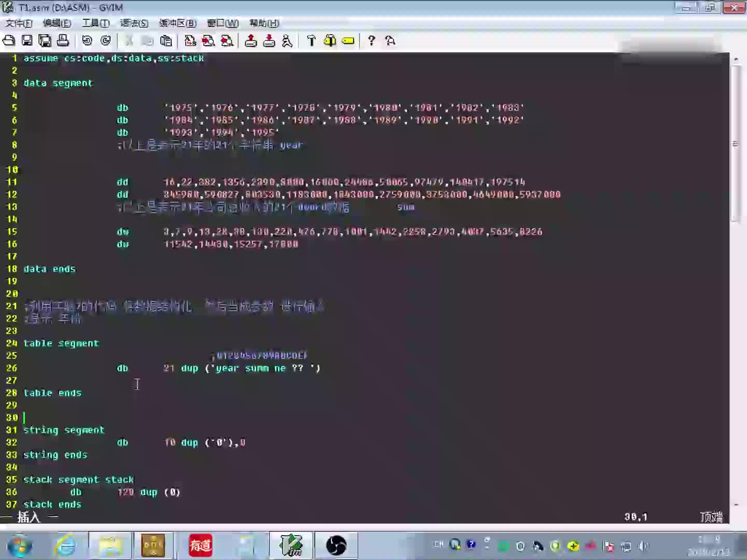
Task: Click the 'table segment' line
Action: [x=61, y=343]
